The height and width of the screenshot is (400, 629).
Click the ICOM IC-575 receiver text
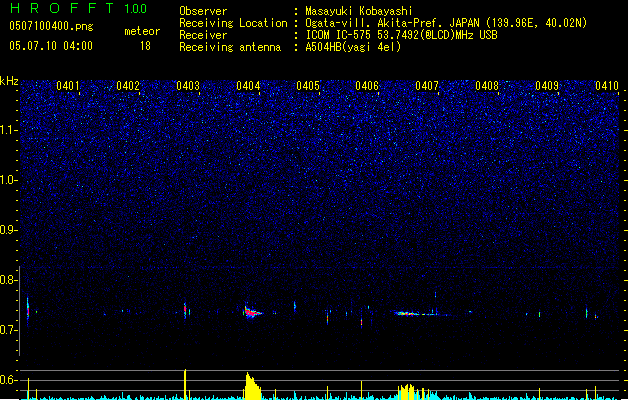(401, 35)
